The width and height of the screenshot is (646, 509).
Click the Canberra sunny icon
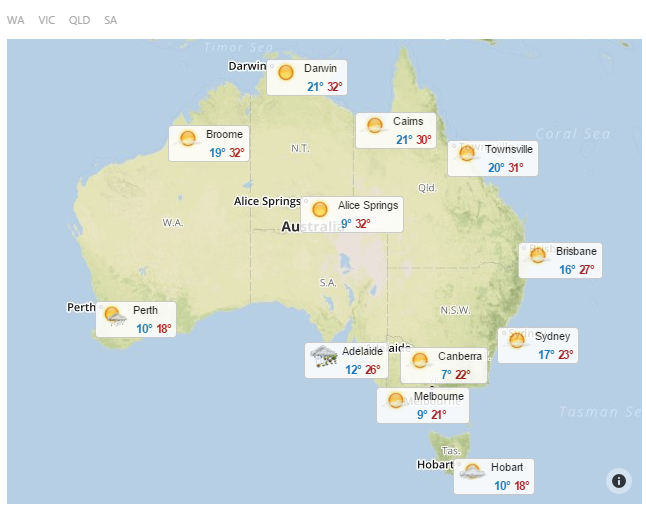(x=420, y=360)
